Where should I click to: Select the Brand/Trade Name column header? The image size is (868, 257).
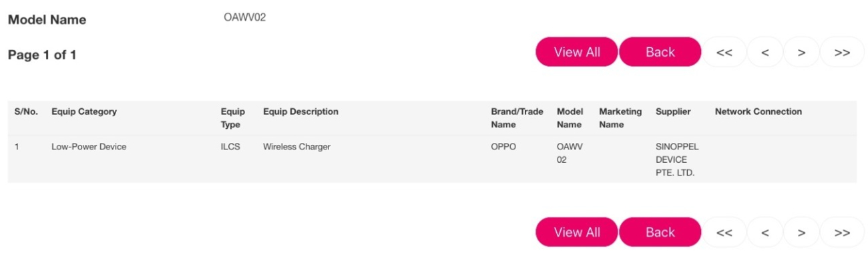[x=517, y=118]
